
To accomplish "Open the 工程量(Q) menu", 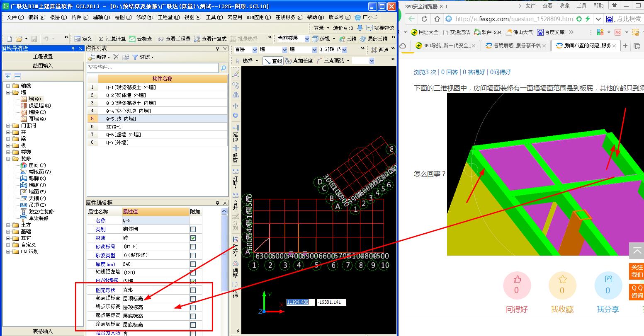I will (x=169, y=17).
